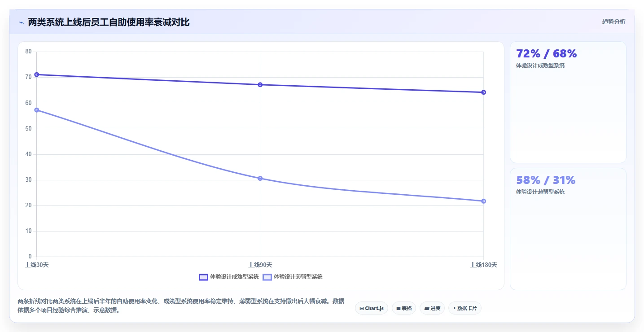Click the 10 y-axis tick label

(x=28, y=231)
